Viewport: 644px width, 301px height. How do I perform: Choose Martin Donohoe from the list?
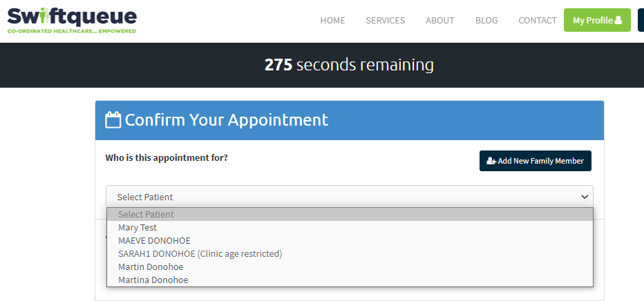tap(151, 266)
